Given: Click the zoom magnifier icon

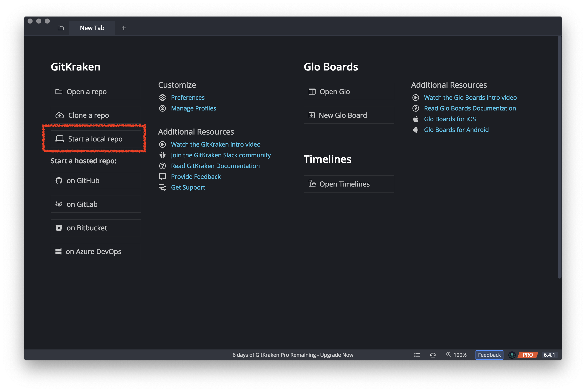Looking at the screenshot, I should click(x=448, y=355).
